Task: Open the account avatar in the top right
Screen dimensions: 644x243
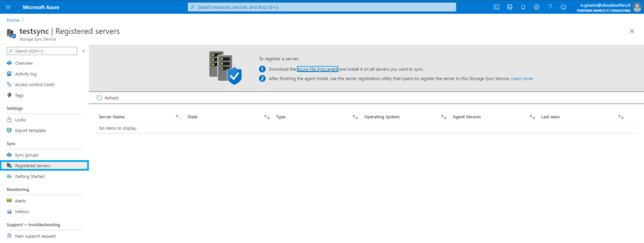Action: pyautogui.click(x=636, y=7)
